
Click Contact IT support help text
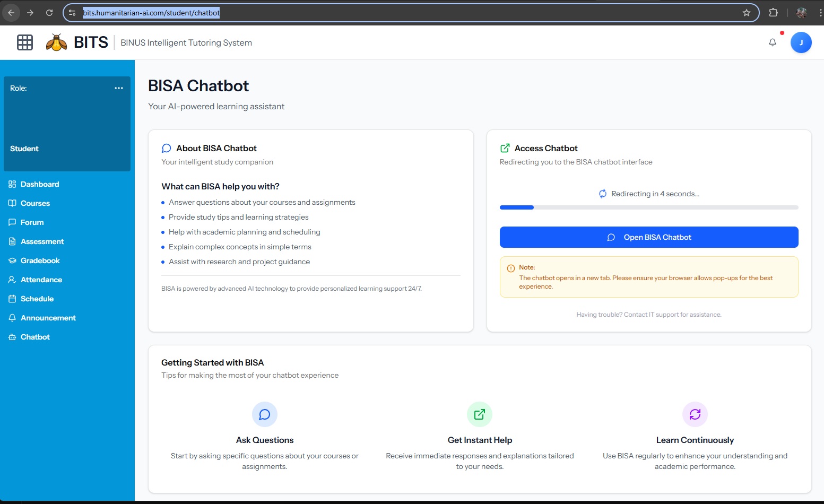(648, 315)
